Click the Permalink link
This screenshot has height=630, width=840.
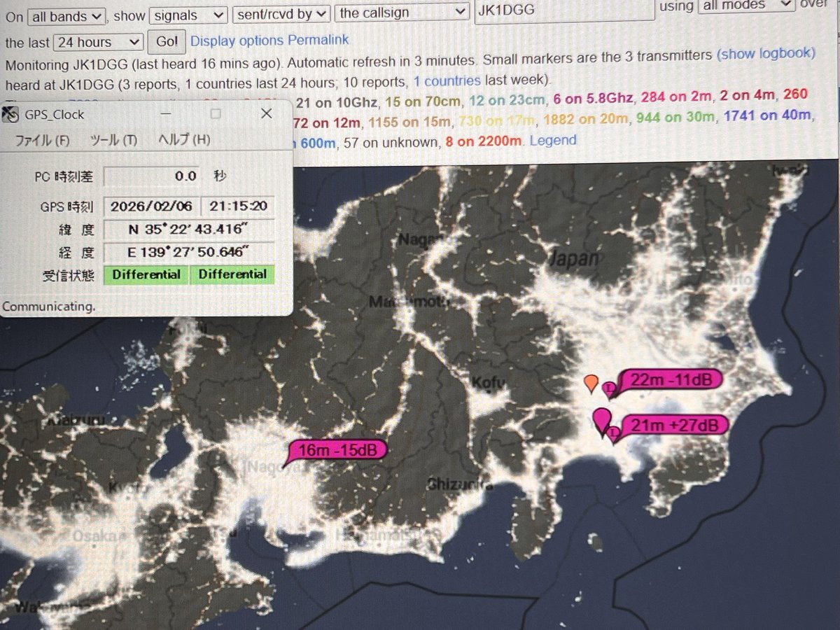318,40
